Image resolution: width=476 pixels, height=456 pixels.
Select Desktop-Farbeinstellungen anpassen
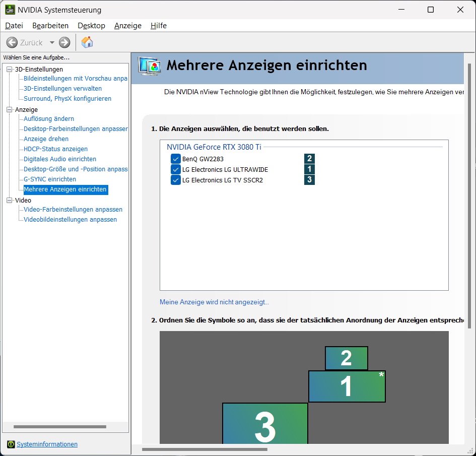tap(76, 128)
